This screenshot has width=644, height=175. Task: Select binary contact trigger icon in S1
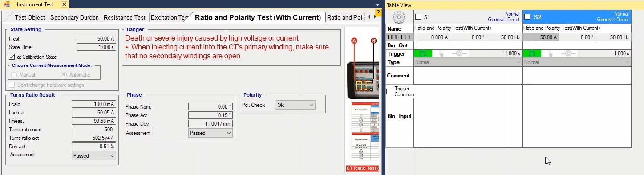[x=459, y=53]
